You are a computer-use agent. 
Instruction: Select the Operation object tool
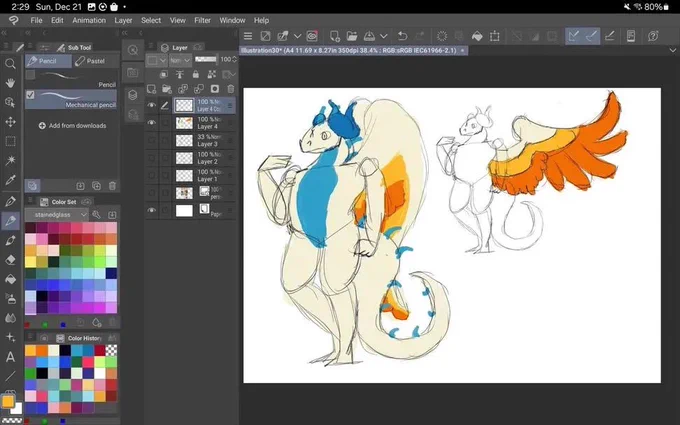click(x=10, y=102)
